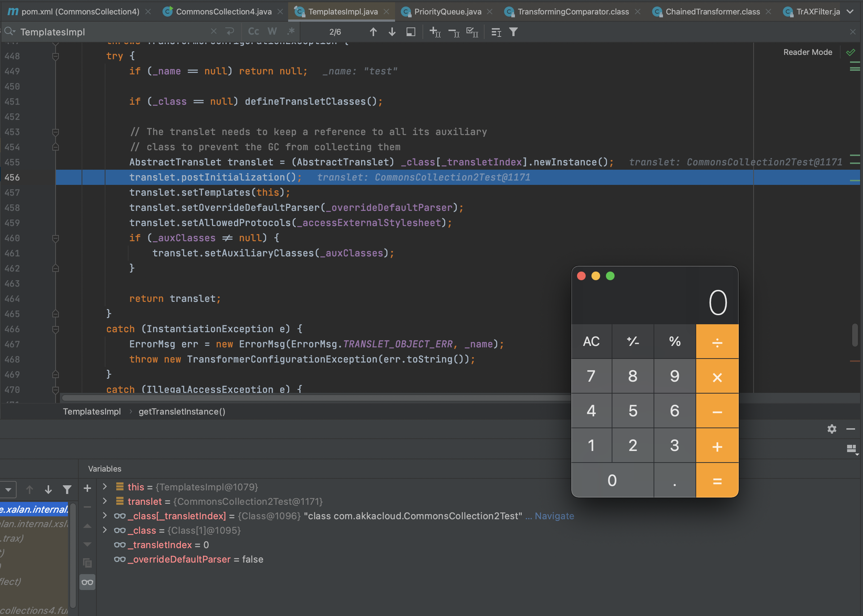Remove the selected watch
The height and width of the screenshot is (616, 863).
(x=87, y=507)
